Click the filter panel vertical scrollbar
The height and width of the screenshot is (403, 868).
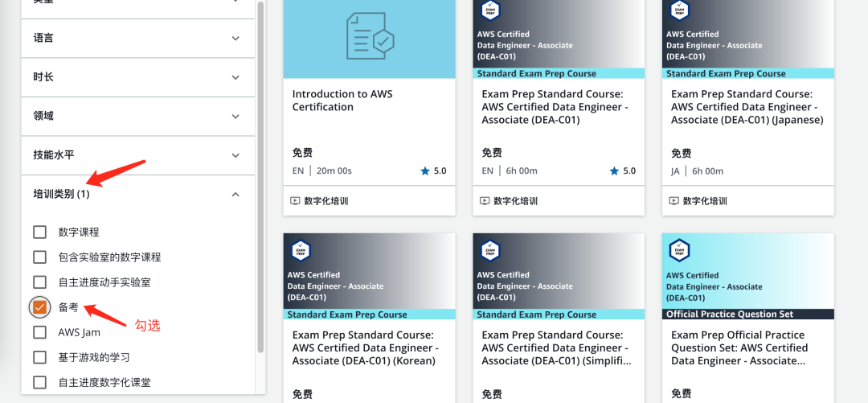[260, 178]
